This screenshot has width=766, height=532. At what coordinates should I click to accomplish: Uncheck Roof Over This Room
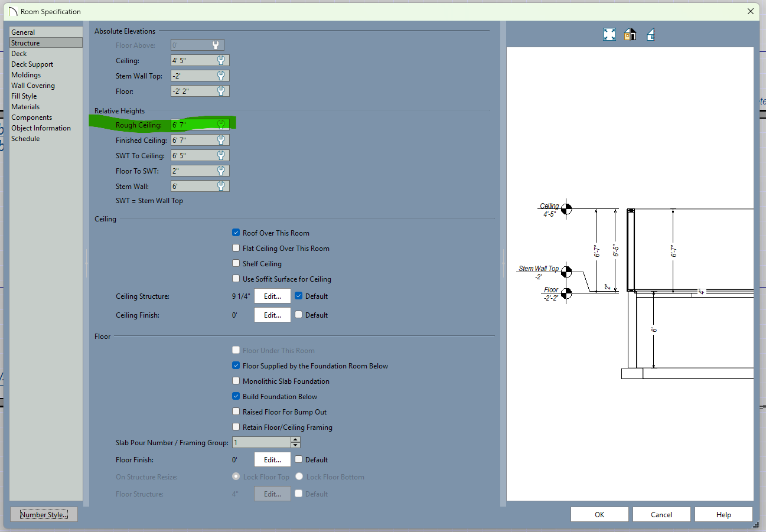236,233
